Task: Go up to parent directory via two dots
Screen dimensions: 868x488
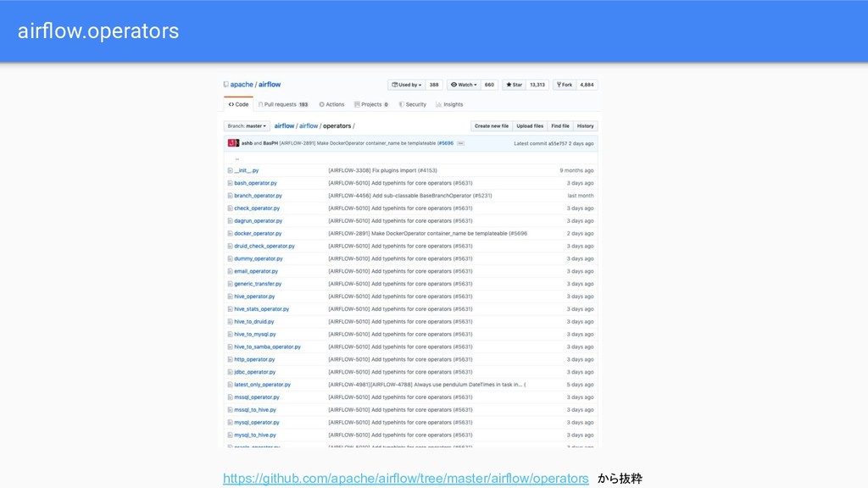Action: coord(237,158)
